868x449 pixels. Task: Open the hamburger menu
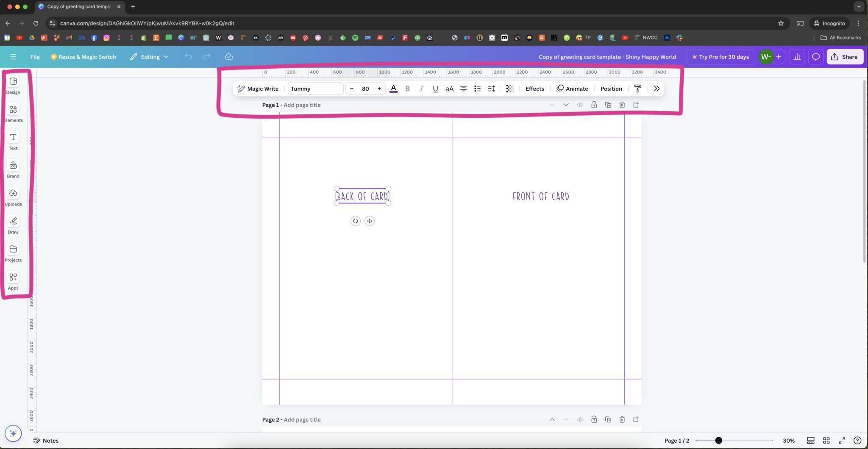pos(13,56)
